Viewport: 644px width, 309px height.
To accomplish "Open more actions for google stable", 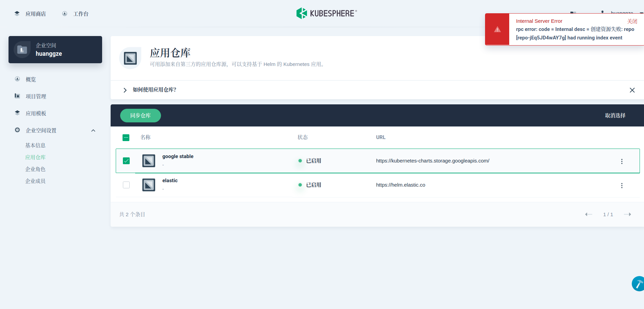I will [622, 161].
